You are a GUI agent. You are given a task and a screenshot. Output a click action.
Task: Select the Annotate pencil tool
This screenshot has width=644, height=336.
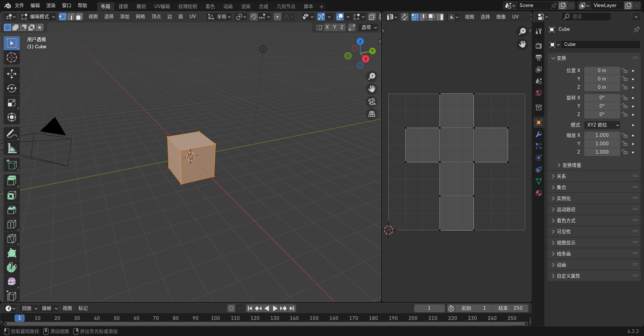click(x=12, y=134)
